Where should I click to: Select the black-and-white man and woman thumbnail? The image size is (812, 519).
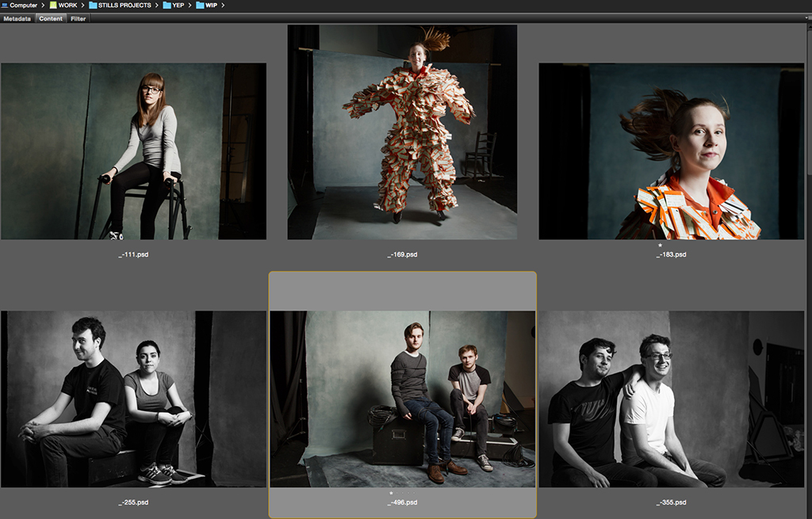click(x=133, y=399)
